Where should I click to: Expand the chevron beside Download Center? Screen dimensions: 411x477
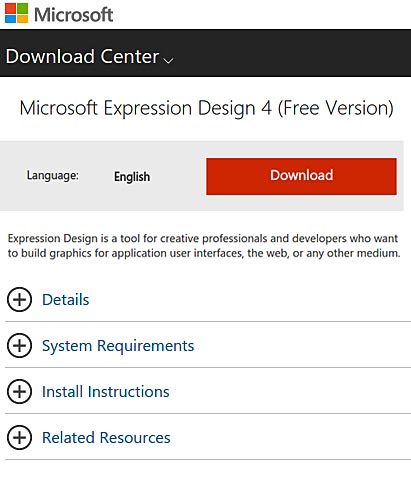(x=168, y=60)
